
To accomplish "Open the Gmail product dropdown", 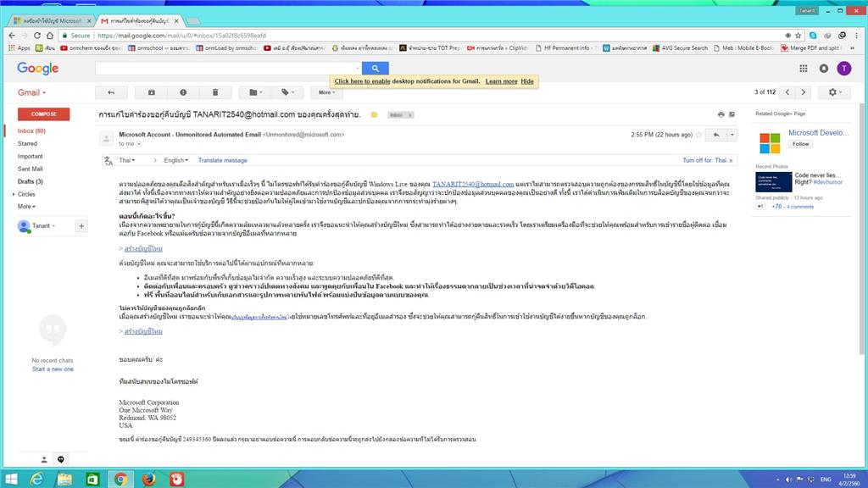I will (x=32, y=92).
